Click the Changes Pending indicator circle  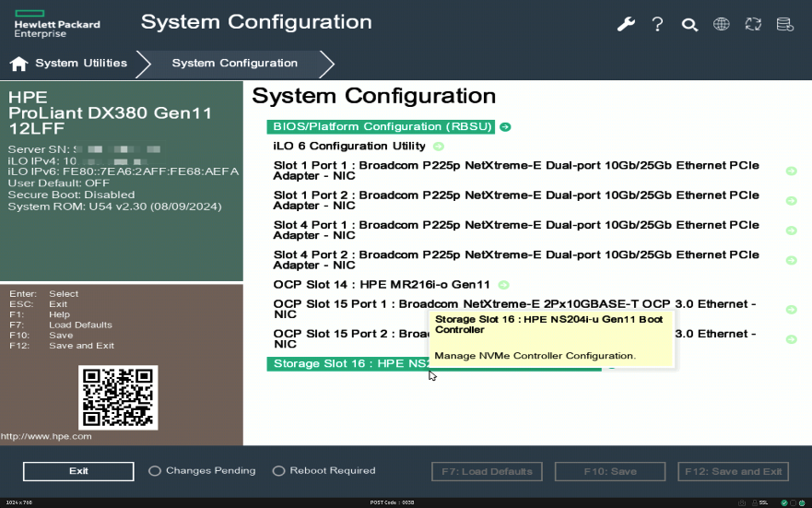[x=154, y=471]
